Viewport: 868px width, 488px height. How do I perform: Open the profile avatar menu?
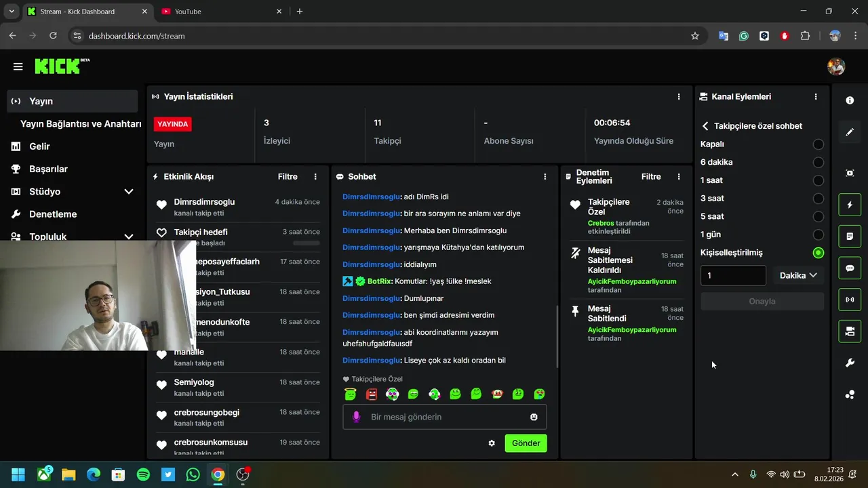[836, 66]
